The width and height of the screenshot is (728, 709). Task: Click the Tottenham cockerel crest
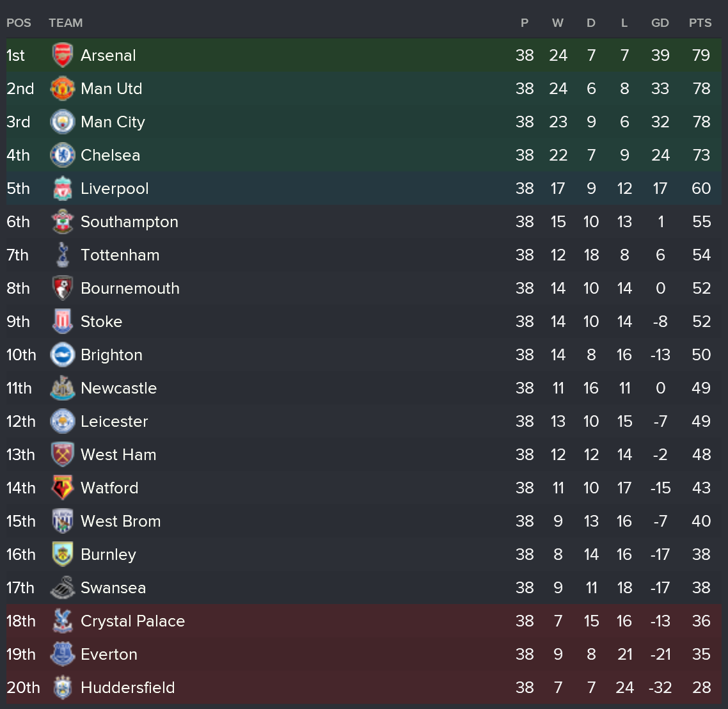(63, 255)
